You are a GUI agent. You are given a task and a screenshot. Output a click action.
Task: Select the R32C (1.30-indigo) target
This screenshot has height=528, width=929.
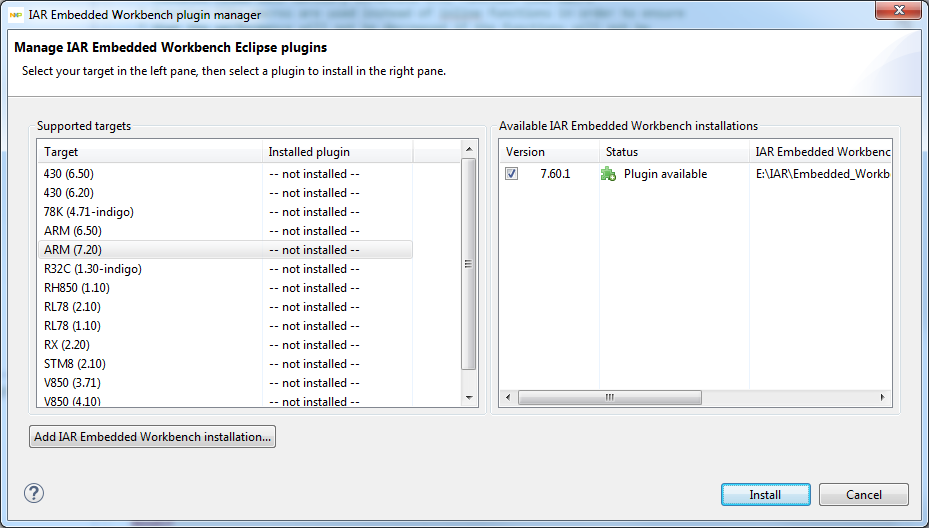225,268
